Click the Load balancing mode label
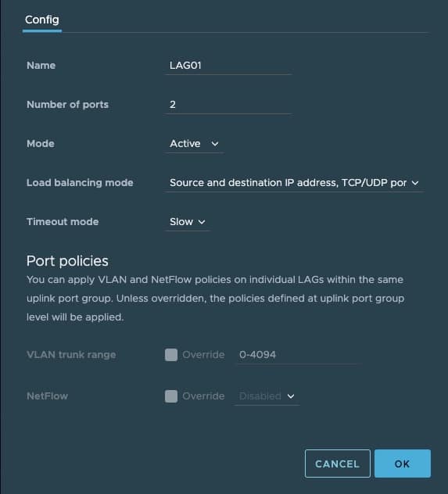 point(80,183)
